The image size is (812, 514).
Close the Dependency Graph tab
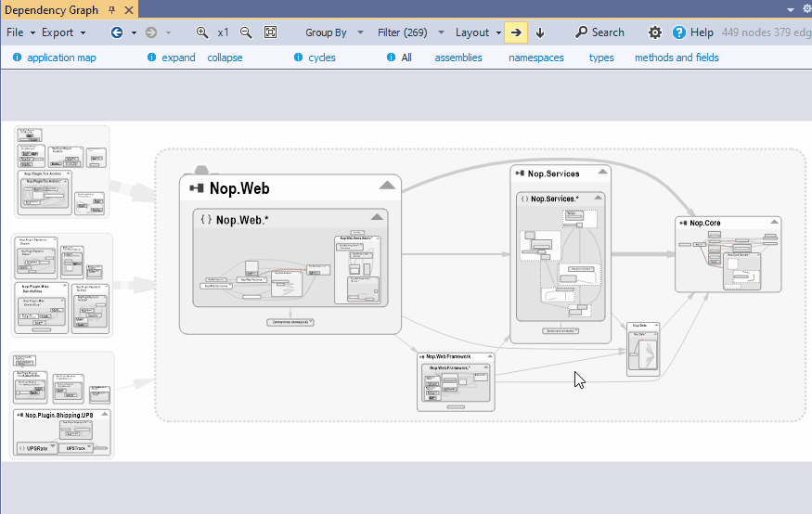[129, 10]
